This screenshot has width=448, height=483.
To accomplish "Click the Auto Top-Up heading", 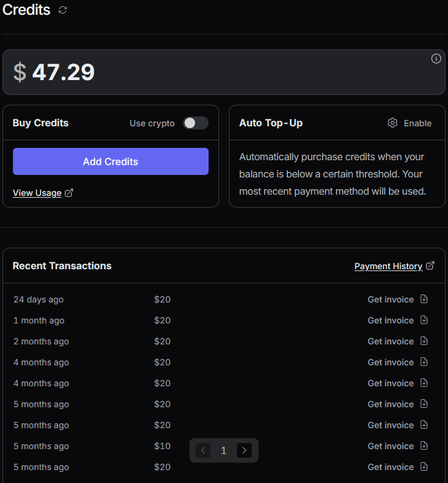I will pos(271,123).
